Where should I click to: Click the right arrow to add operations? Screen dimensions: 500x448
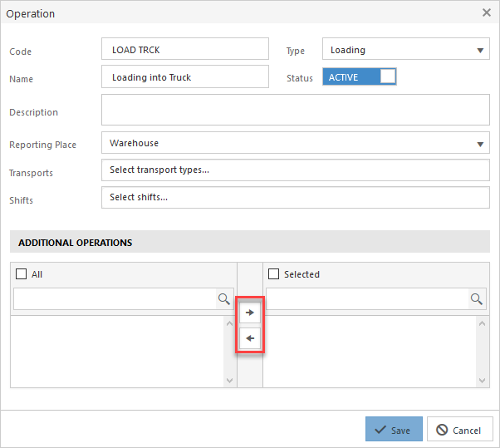coord(250,313)
